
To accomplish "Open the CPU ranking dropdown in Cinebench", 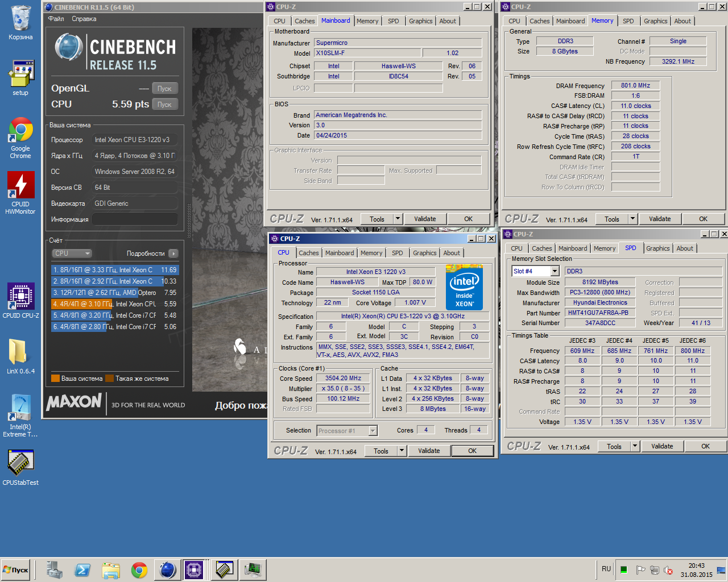I will (72, 253).
